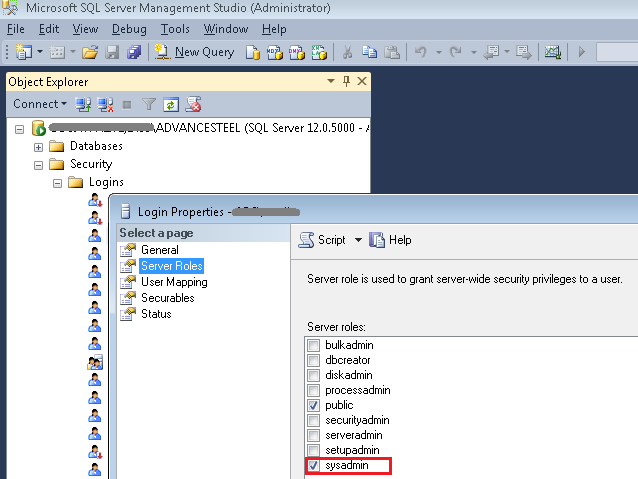Select the User Mapping page
The height and width of the screenshot is (479, 638).
[174, 282]
